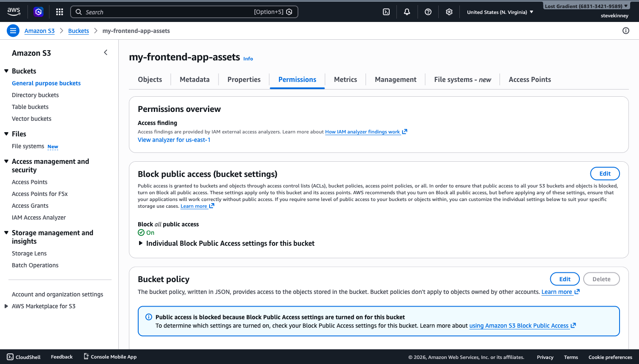Expand Individual Block Public Access settings
This screenshot has width=639, height=364.
coord(141,243)
